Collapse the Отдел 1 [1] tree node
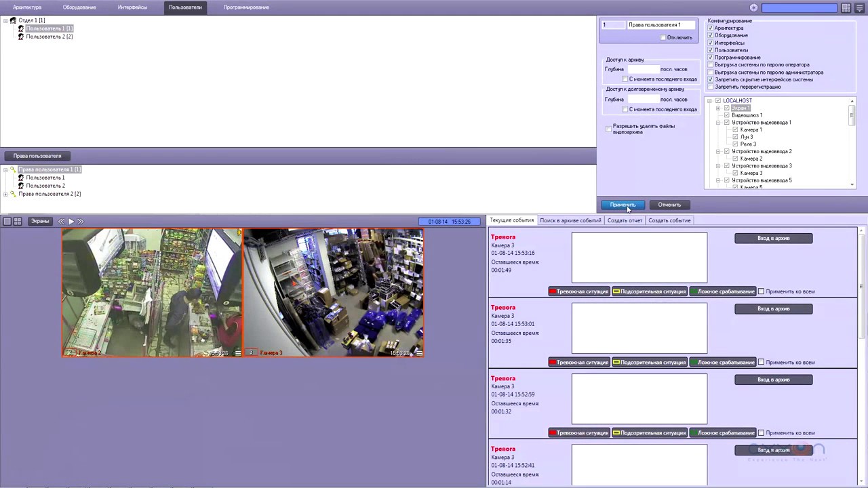 (5, 20)
